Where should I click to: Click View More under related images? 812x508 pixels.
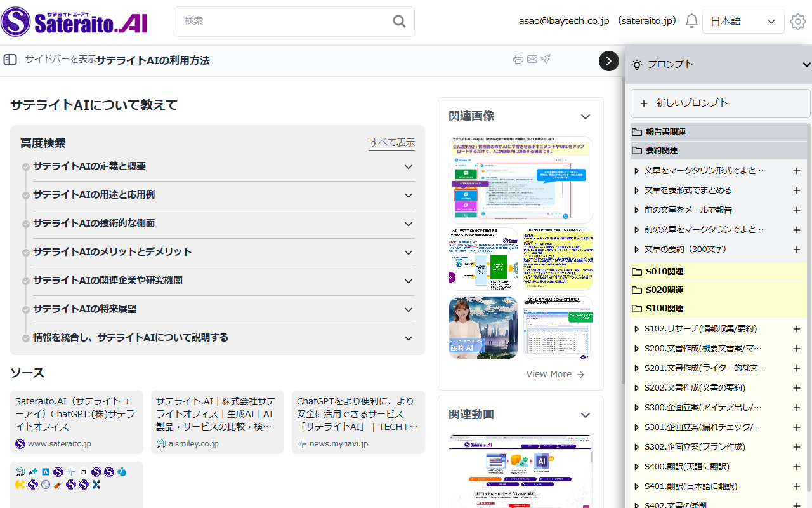point(555,374)
